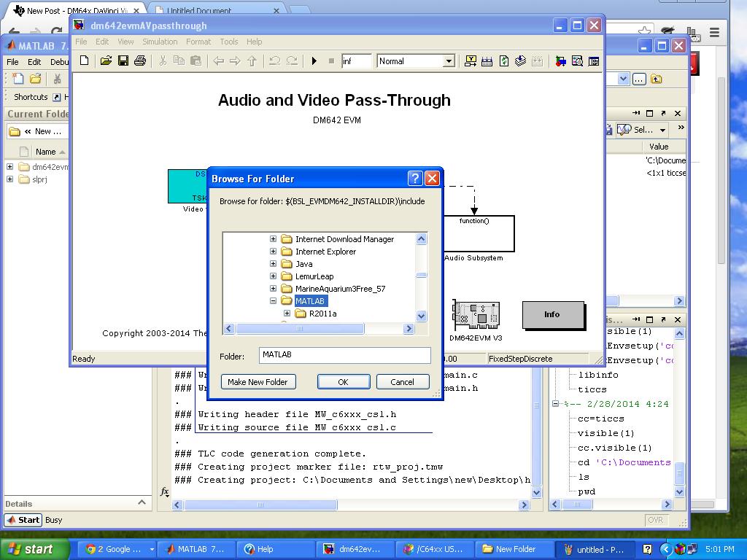Click the Folder name input field
The height and width of the screenshot is (560, 747).
[x=345, y=355]
